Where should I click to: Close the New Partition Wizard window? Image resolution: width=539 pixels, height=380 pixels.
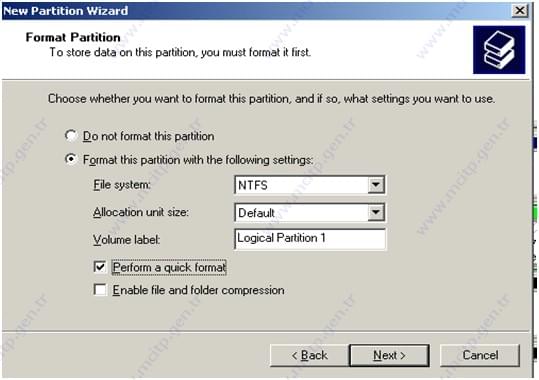click(520, 10)
